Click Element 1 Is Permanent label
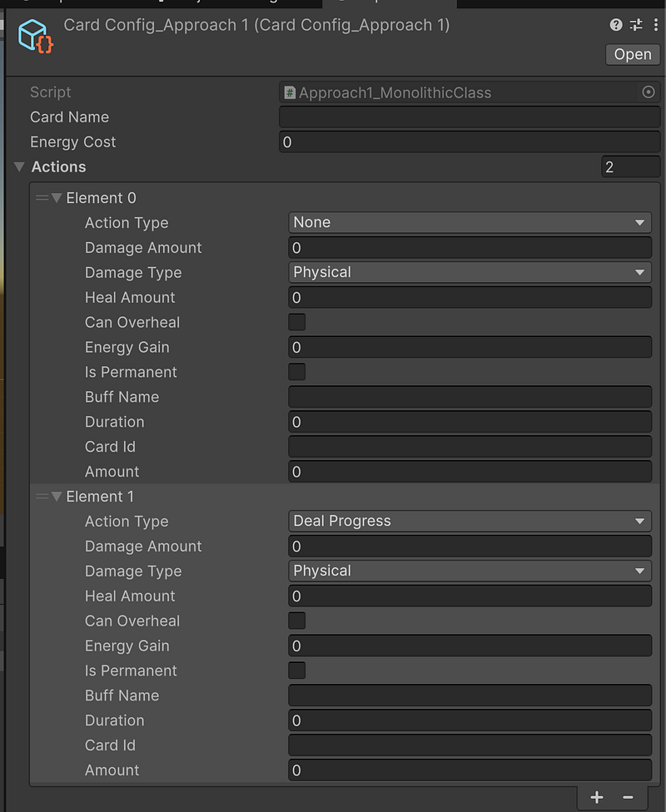 [131, 671]
